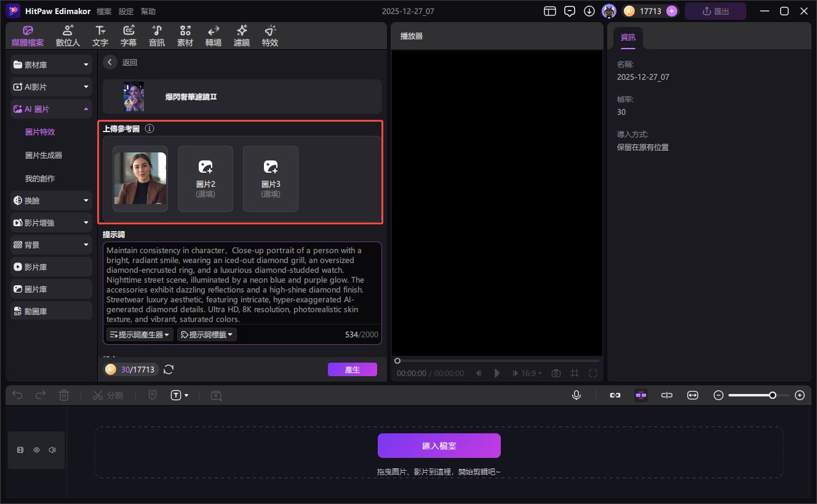Toggle the timeline track lock icon
Screen dimensions: 817x504
click(x=20, y=450)
